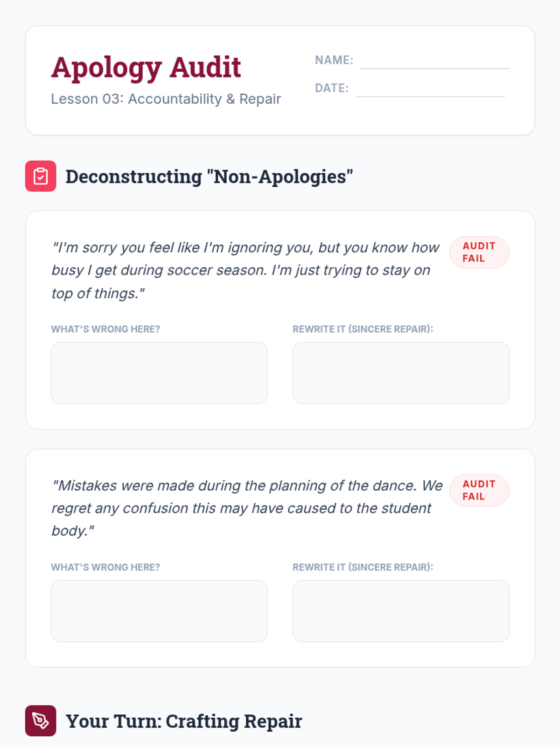Click the NAME label
This screenshot has height=747, width=560.
point(334,60)
